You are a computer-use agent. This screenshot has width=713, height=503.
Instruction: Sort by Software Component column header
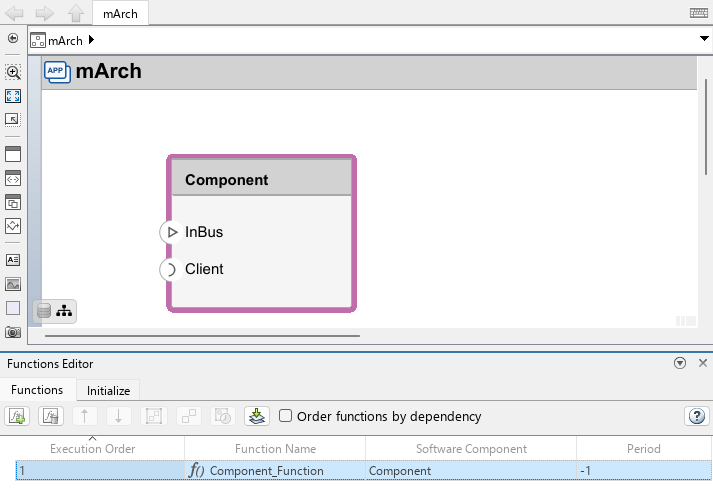tap(471, 449)
